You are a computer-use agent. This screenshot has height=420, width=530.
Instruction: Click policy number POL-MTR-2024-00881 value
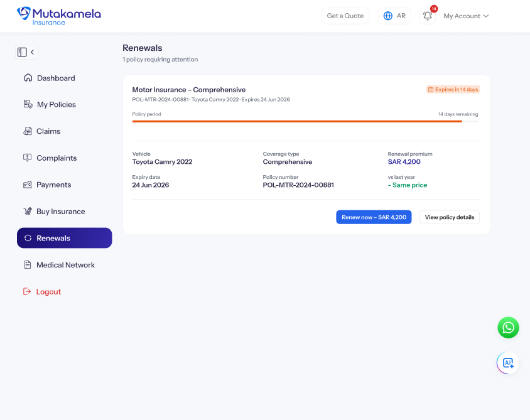pyautogui.click(x=298, y=185)
